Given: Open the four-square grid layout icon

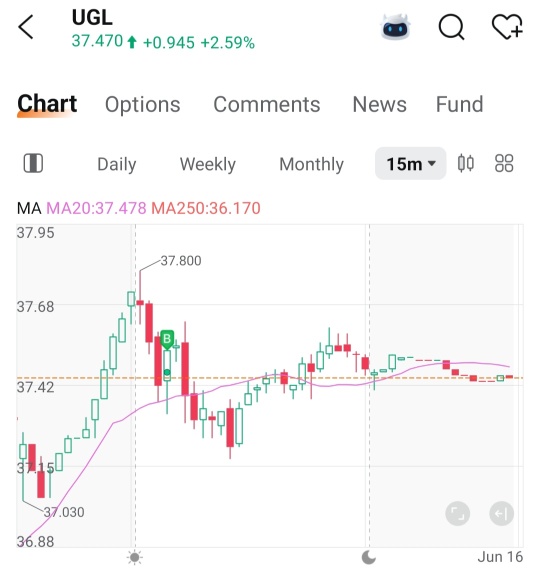Looking at the screenshot, I should (x=504, y=163).
